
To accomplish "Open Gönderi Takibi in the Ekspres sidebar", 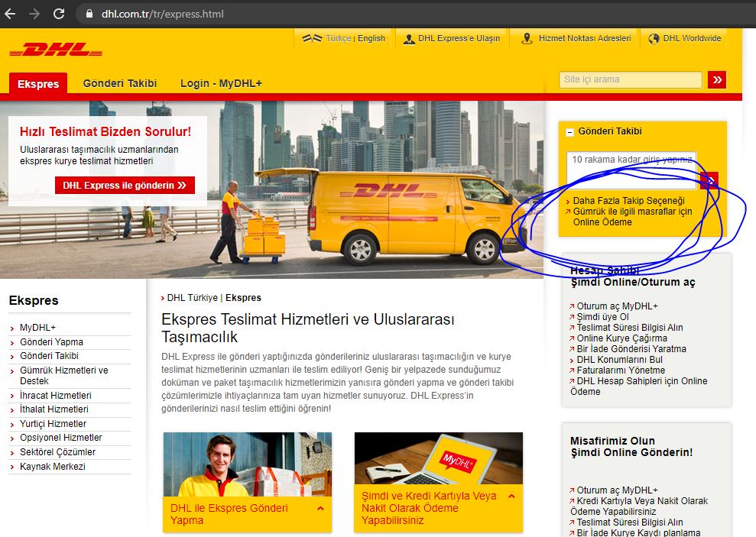I will tap(49, 356).
